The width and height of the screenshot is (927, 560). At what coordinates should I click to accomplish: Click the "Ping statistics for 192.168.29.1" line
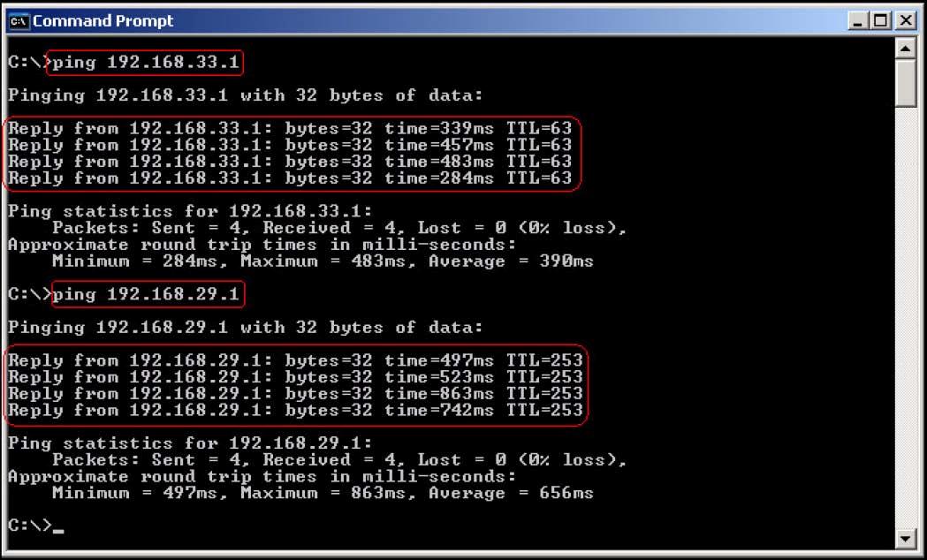[x=190, y=443]
